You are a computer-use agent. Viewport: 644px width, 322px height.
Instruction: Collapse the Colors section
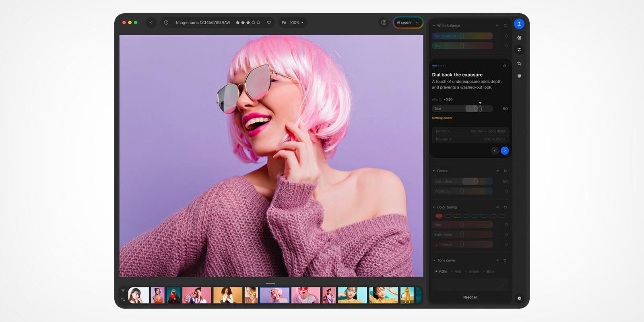[x=434, y=171]
